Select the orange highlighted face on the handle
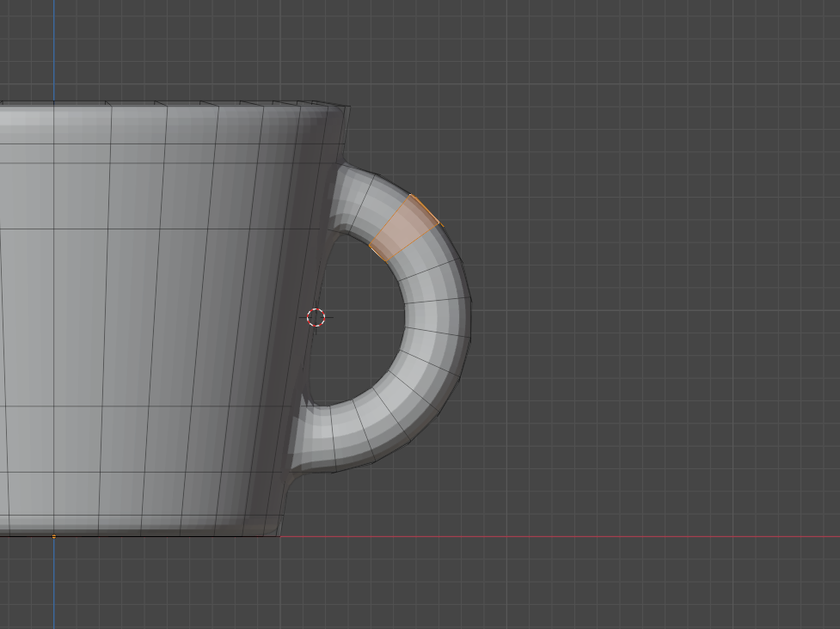 pos(404,229)
